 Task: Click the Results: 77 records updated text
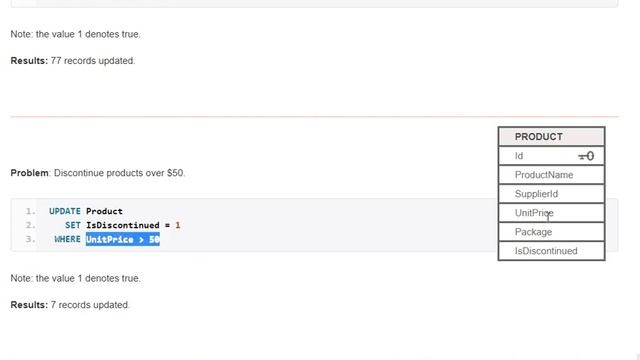tap(73, 61)
